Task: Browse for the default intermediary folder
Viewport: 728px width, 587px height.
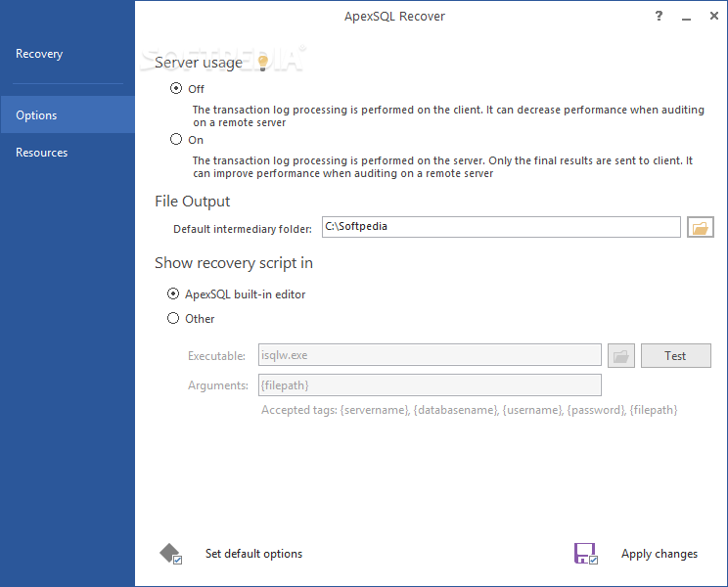Action: 701,227
